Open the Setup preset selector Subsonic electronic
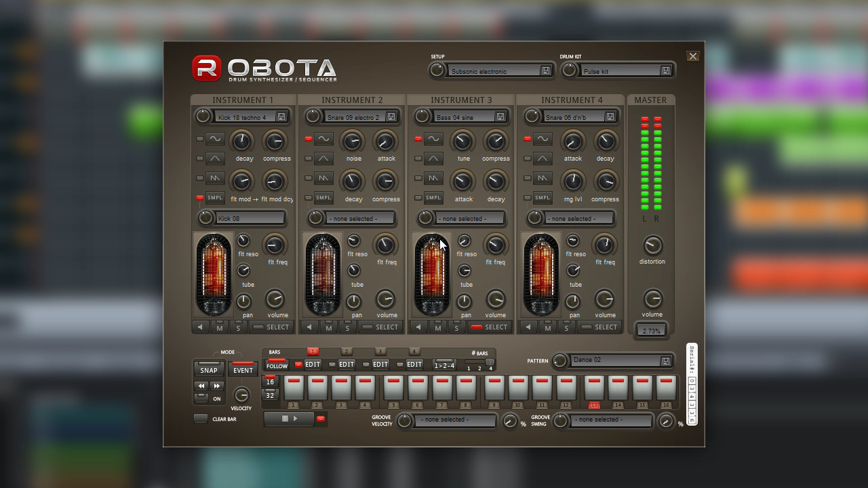The height and width of the screenshot is (488, 868). 496,70
